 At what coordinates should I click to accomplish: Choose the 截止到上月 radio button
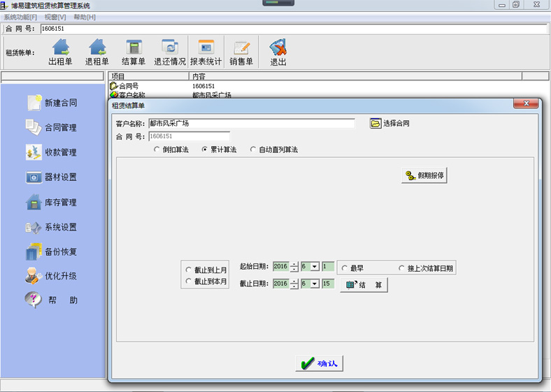(188, 270)
